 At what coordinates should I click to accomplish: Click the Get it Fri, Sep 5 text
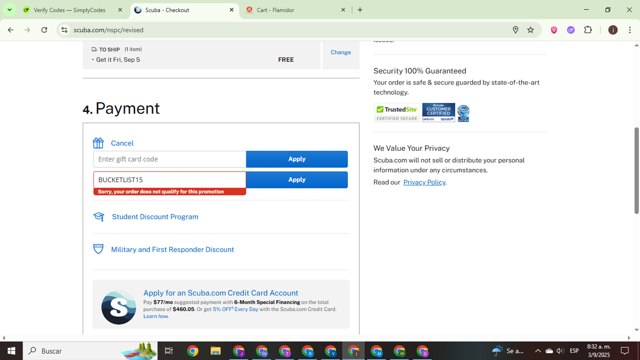point(118,60)
